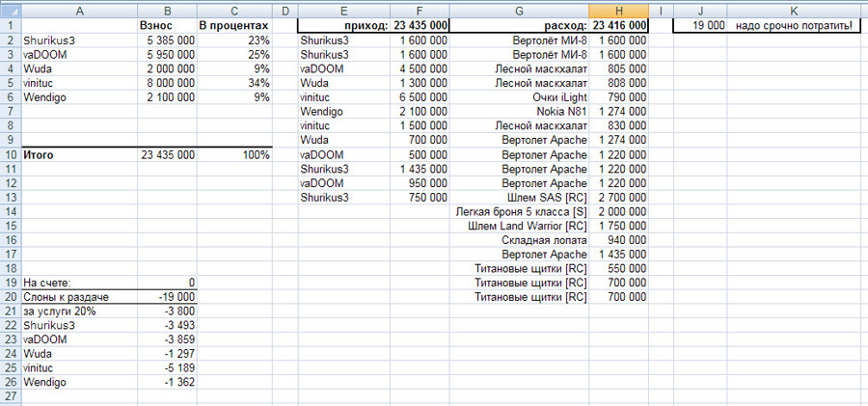868x406 pixels.
Task: Click the 25% percentage cell
Action: [234, 54]
